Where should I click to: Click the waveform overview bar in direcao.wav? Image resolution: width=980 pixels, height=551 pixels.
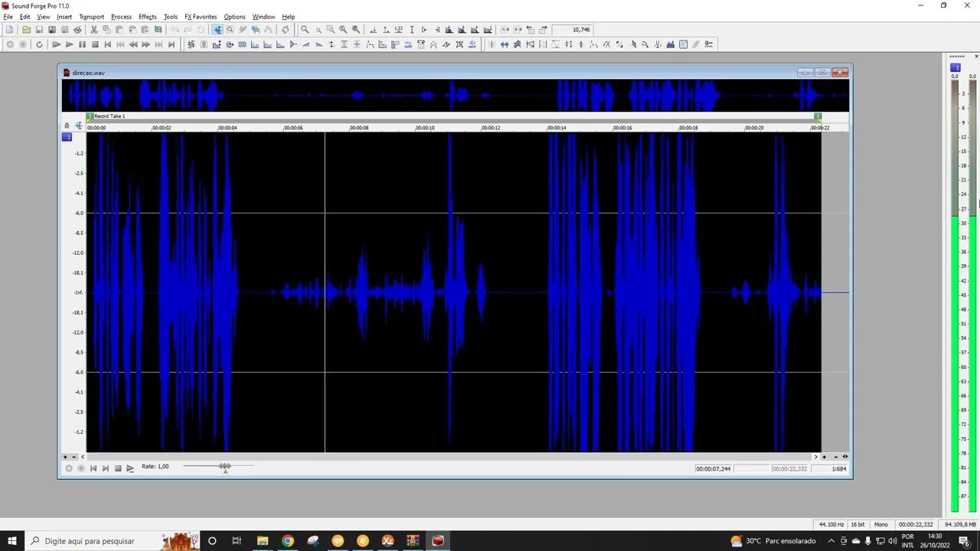(455, 96)
